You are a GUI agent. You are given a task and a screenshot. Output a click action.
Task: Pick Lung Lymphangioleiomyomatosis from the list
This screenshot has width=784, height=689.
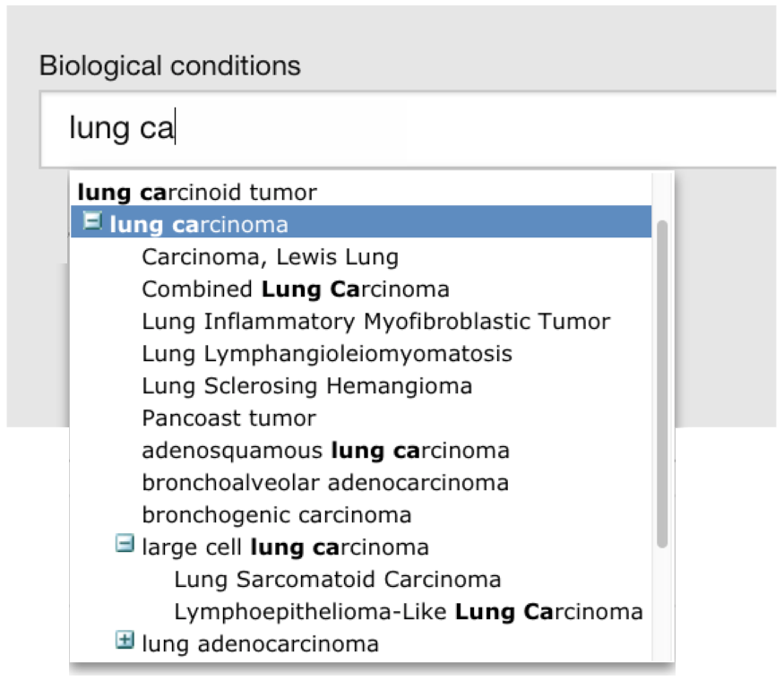click(326, 354)
